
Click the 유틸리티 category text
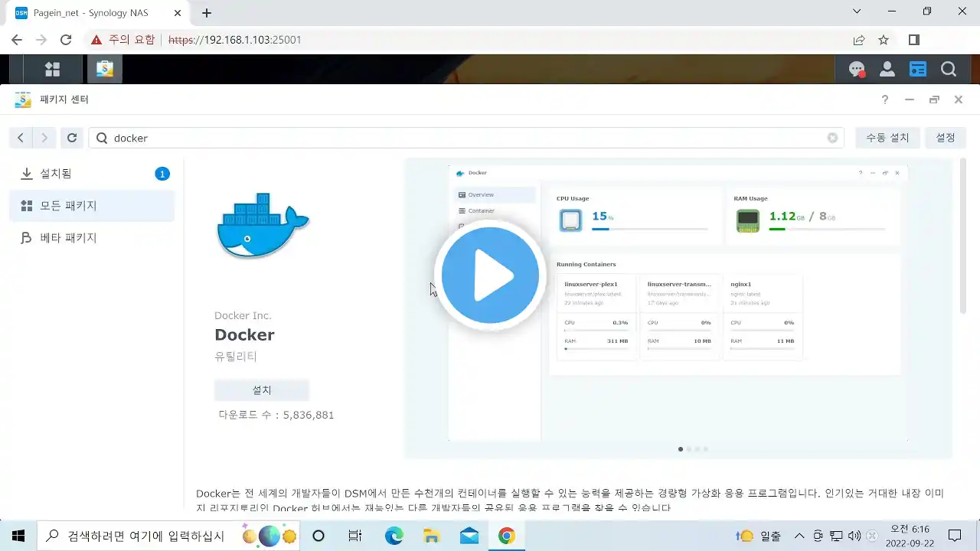click(x=236, y=357)
